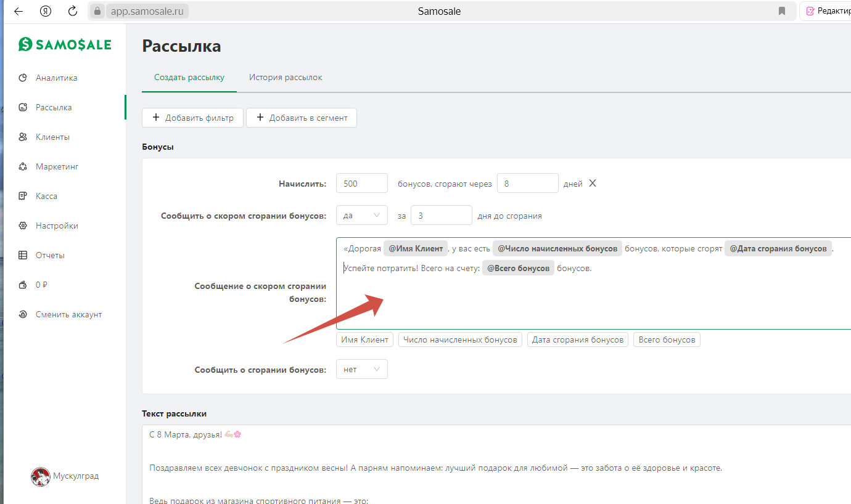
Task: Switch to the История рассылок tab
Action: (286, 78)
